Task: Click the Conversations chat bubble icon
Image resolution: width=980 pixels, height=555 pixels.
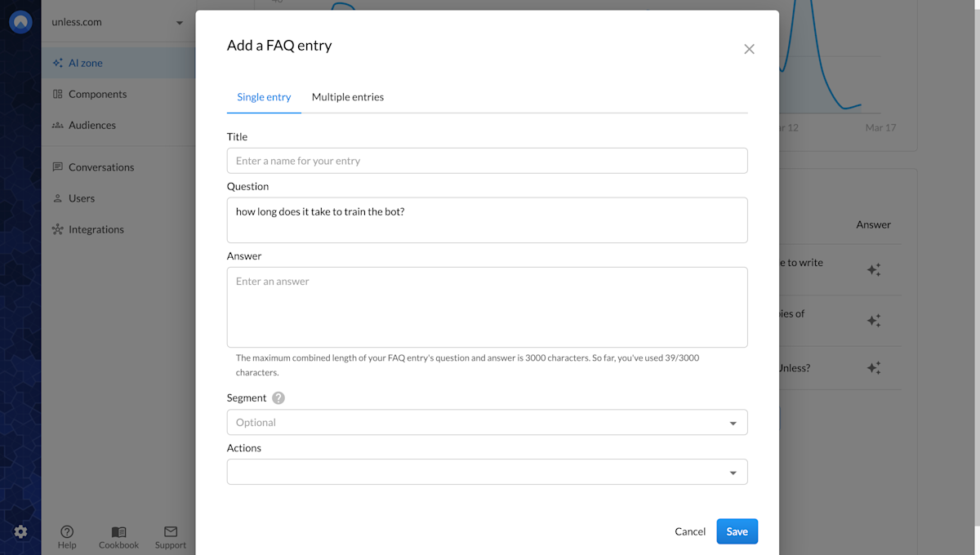Action: (x=57, y=166)
